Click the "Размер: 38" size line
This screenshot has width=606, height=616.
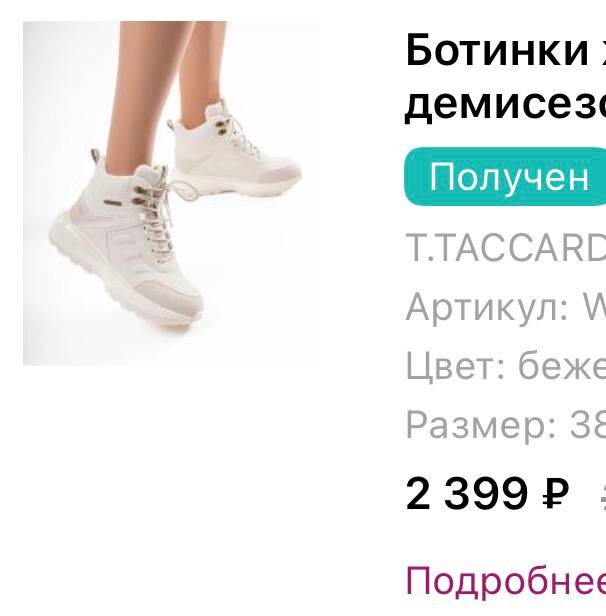[x=505, y=425]
